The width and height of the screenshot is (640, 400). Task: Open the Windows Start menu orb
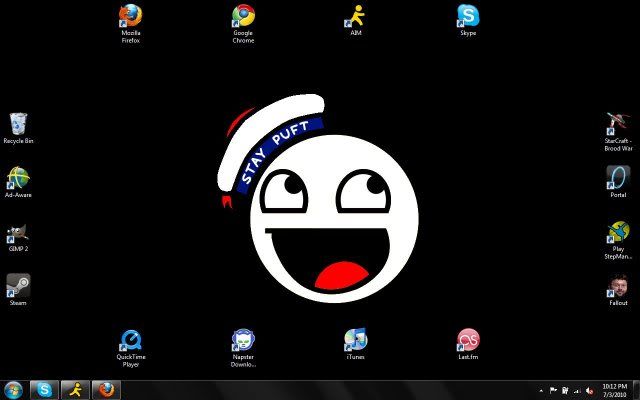point(13,391)
